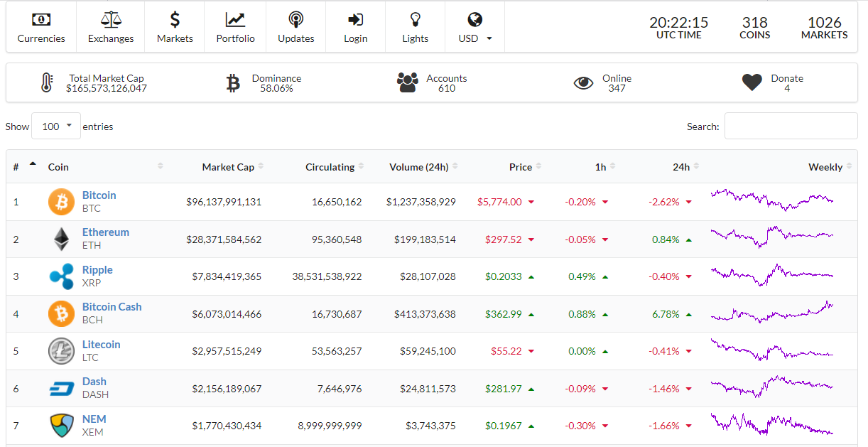This screenshot has width=868, height=447.
Task: Sort table by Market Cap
Action: coord(220,167)
